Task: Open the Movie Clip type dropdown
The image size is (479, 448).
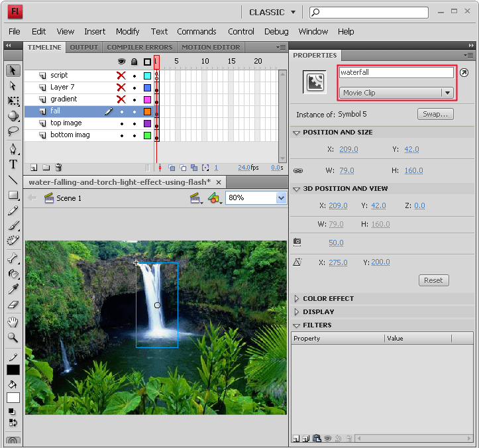Action: pos(396,93)
